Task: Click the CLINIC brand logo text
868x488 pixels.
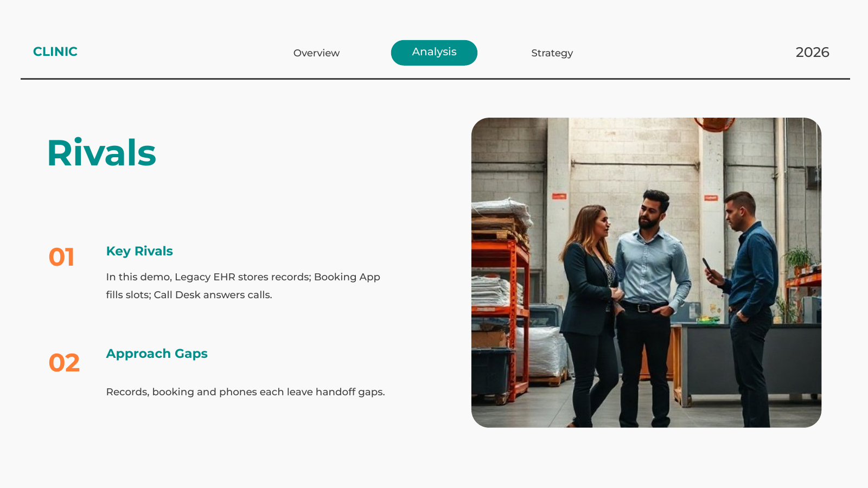Action: (55, 52)
